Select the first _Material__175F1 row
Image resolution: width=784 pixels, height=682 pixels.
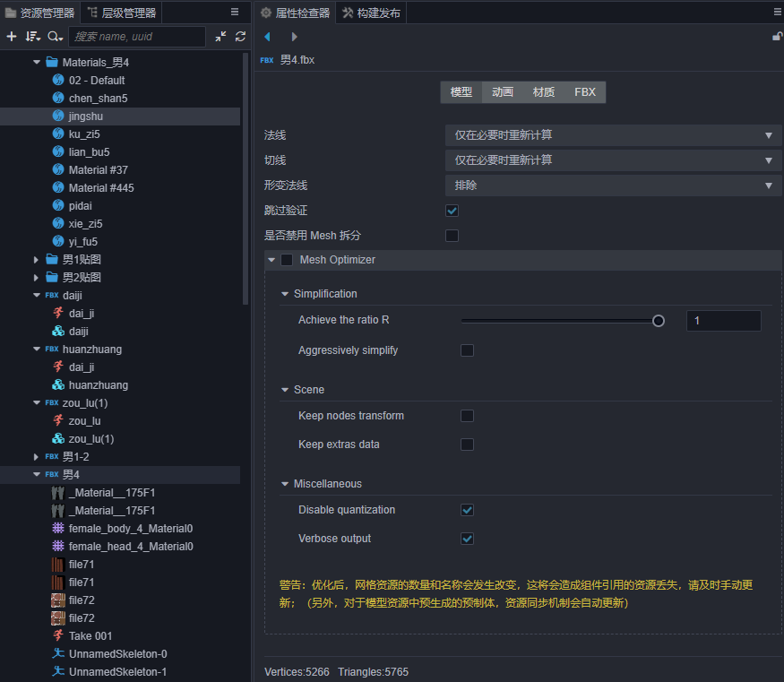120,493
